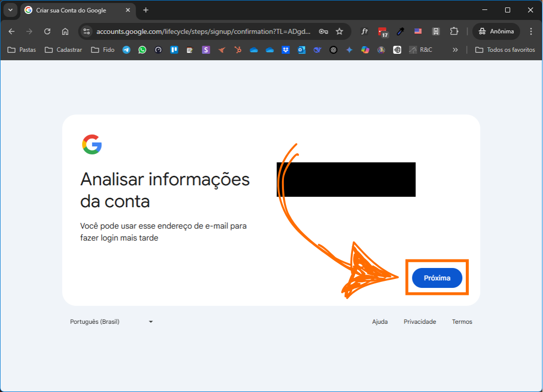543x392 pixels.
Task: Open a new browser tab
Action: point(145,10)
